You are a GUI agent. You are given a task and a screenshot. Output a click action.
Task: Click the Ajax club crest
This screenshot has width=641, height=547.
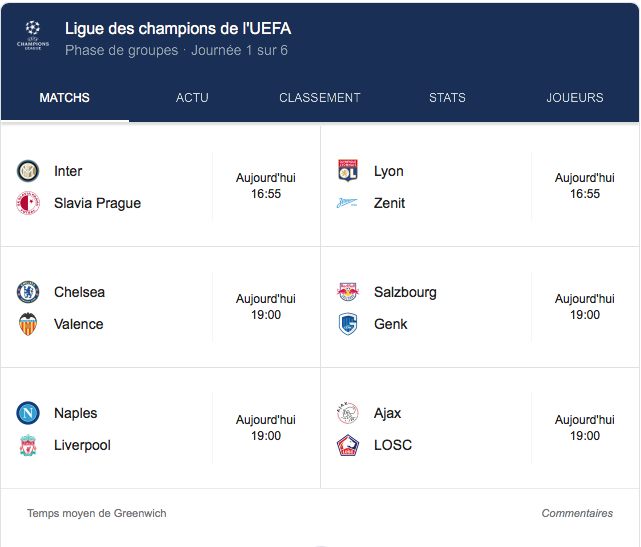point(348,413)
